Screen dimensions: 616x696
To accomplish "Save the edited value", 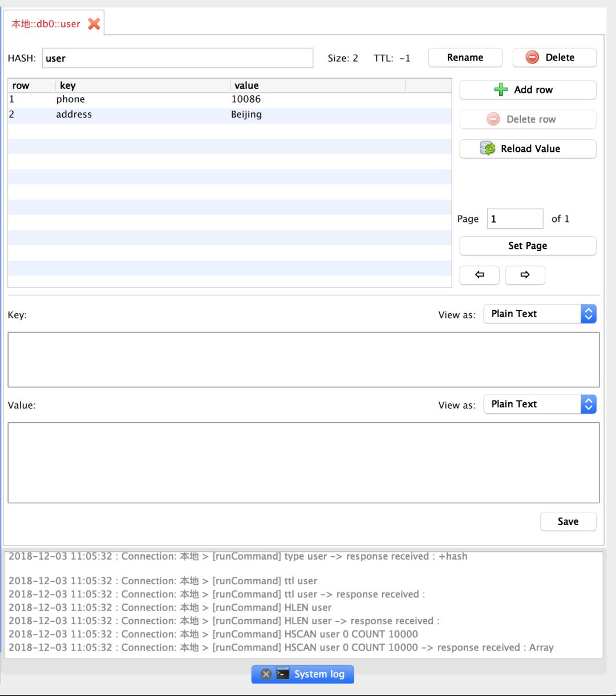I will [568, 521].
